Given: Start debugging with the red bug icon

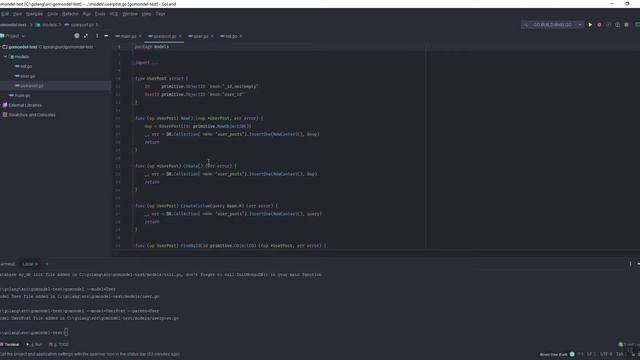Looking at the screenshot, I should coord(599,25).
